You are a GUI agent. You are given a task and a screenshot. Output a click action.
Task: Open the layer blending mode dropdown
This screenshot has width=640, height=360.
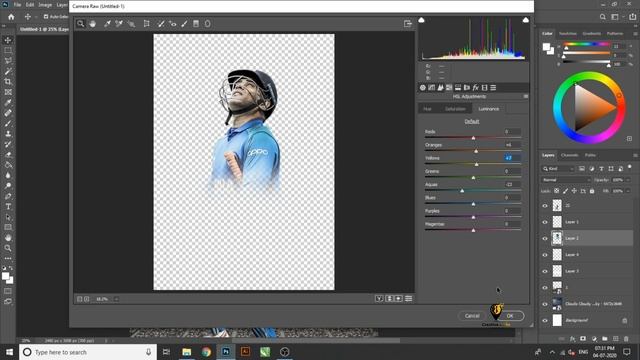(x=566, y=180)
